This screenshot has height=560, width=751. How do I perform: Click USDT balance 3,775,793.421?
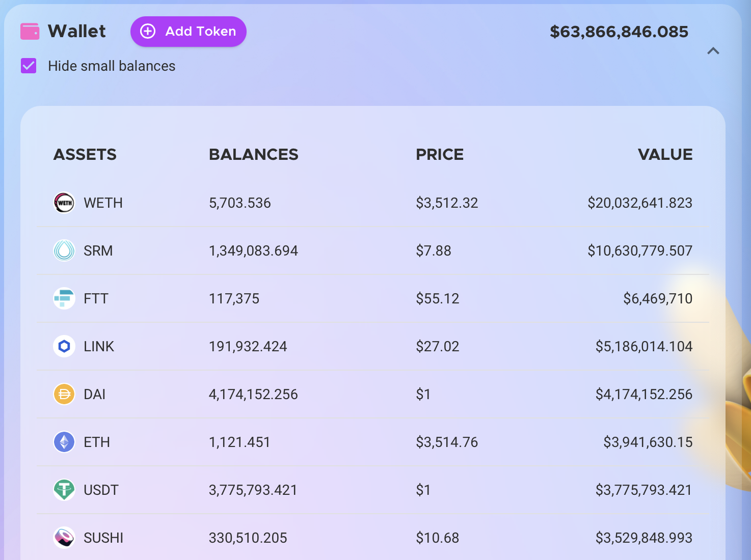pos(253,490)
